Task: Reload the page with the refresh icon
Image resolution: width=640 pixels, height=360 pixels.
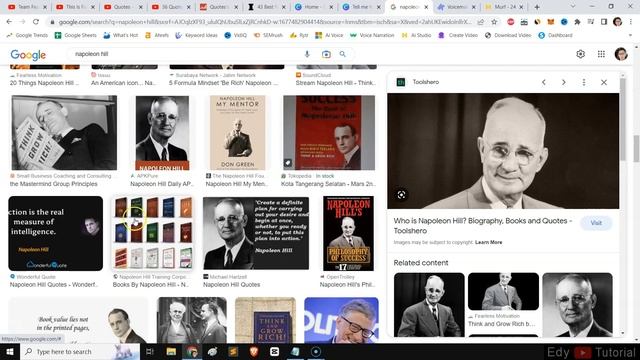Action: [x=36, y=22]
